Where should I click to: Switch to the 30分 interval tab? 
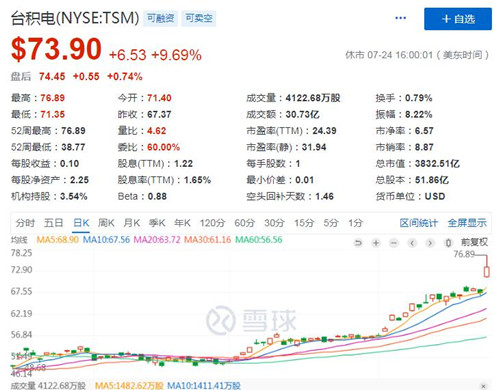point(274,223)
